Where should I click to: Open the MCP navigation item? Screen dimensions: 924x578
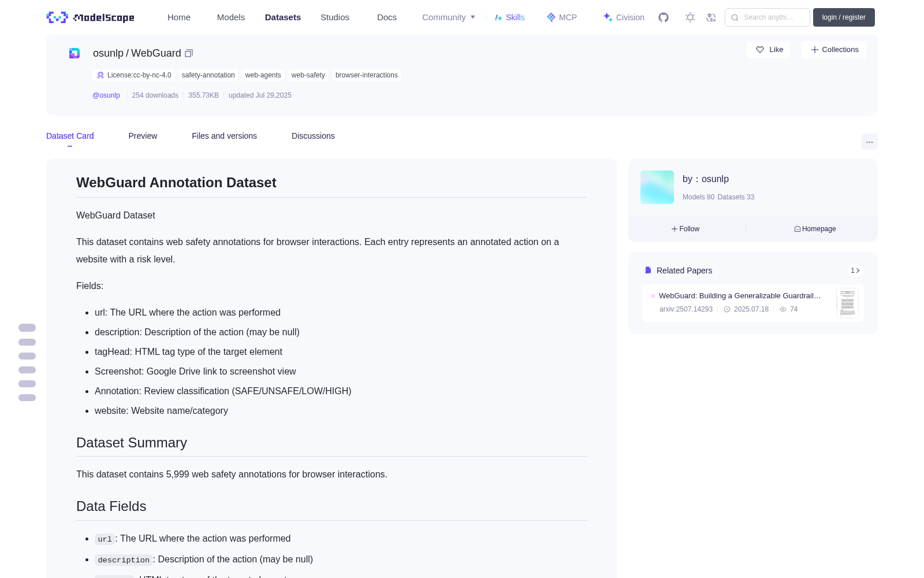tap(562, 17)
